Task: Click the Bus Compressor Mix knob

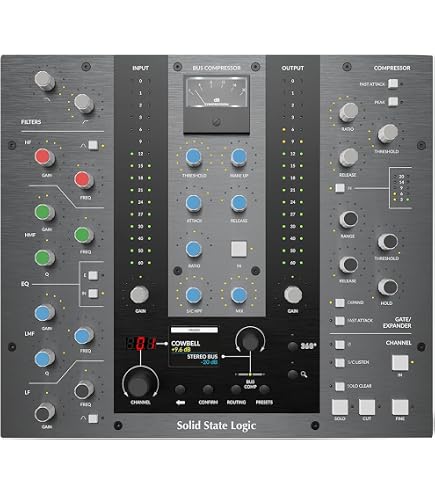Action: point(239,295)
